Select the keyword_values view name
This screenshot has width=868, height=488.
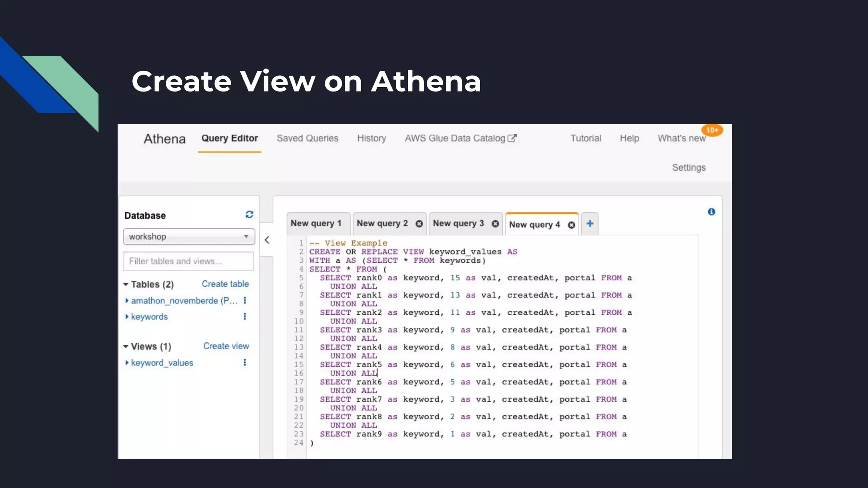(162, 363)
